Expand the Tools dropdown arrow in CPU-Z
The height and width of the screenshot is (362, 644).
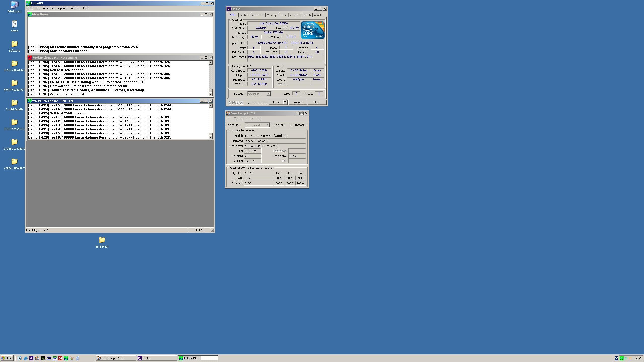pyautogui.click(x=285, y=102)
